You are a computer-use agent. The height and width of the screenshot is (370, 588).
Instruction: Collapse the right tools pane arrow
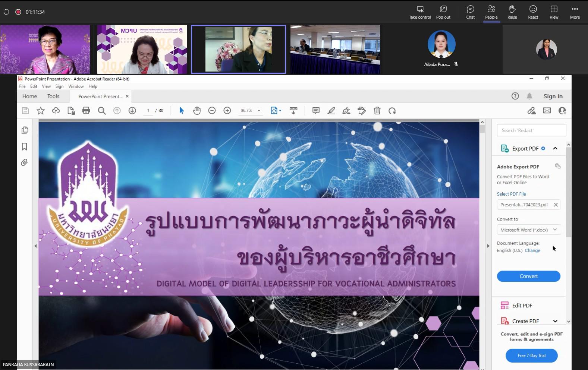point(488,246)
